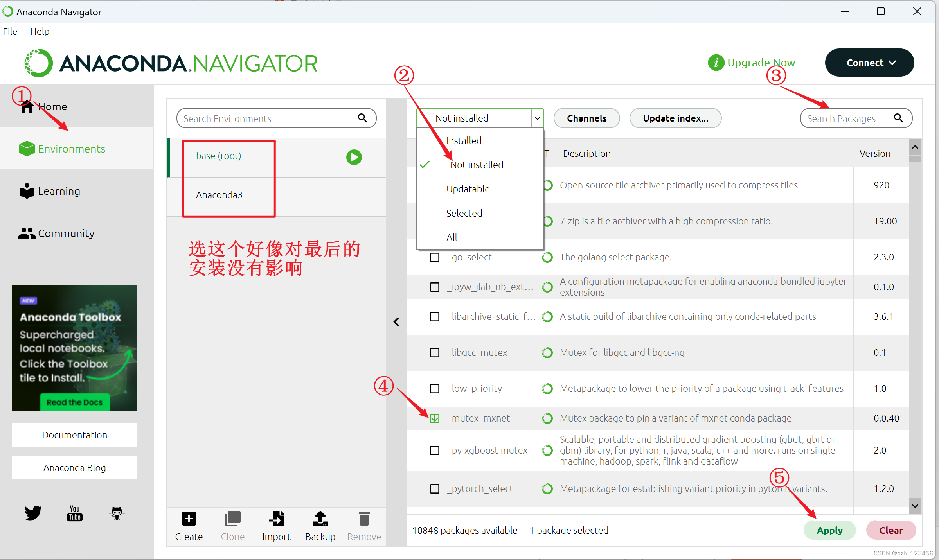Open the Twitter bird icon link
The width and height of the screenshot is (939, 560).
pos(33,513)
